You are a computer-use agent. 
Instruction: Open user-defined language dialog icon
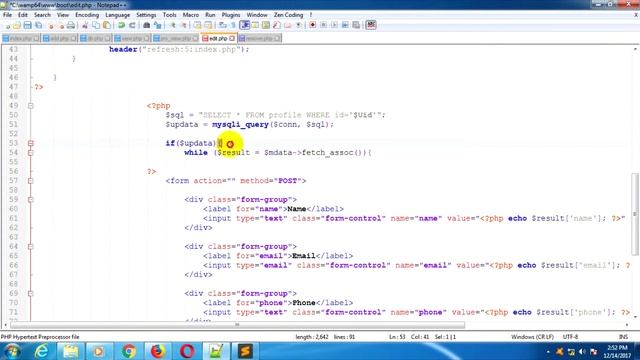pos(256,25)
